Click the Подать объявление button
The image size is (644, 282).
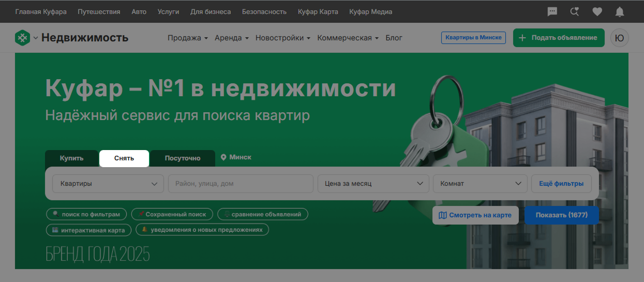tap(559, 38)
